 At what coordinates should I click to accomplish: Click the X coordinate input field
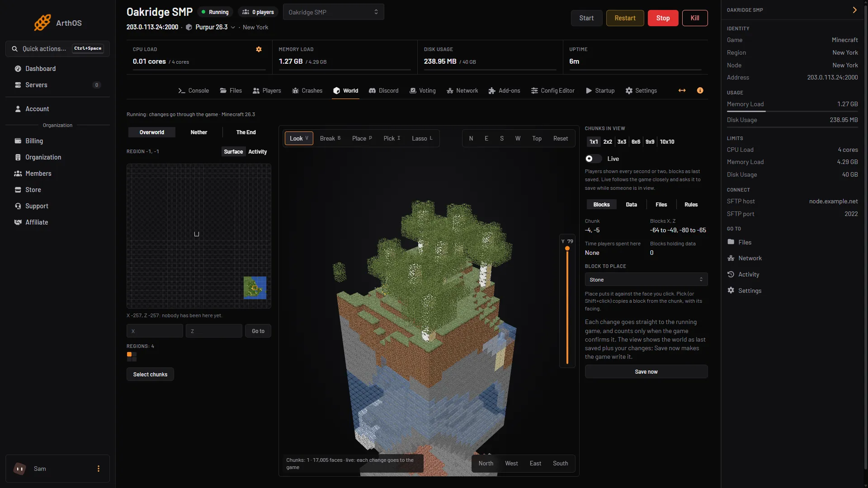click(155, 331)
